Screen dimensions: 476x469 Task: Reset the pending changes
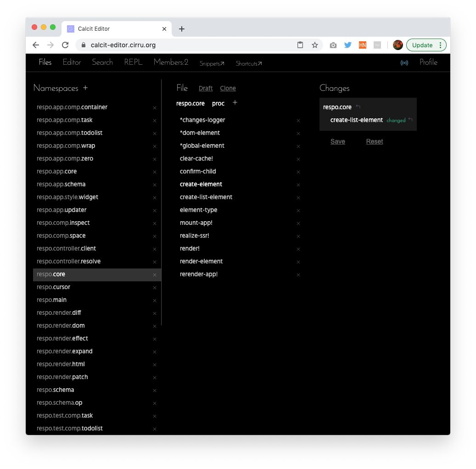(x=374, y=141)
